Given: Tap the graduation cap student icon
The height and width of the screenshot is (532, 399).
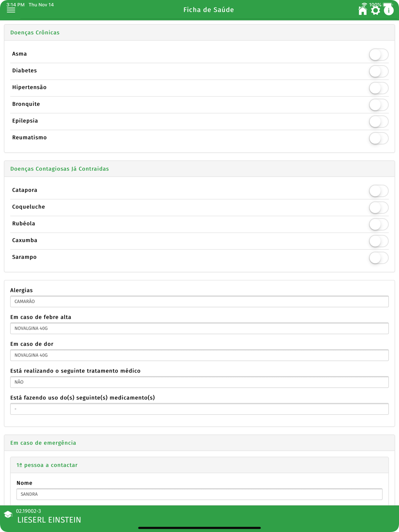Looking at the screenshot, I should pyautogui.click(x=8, y=515).
